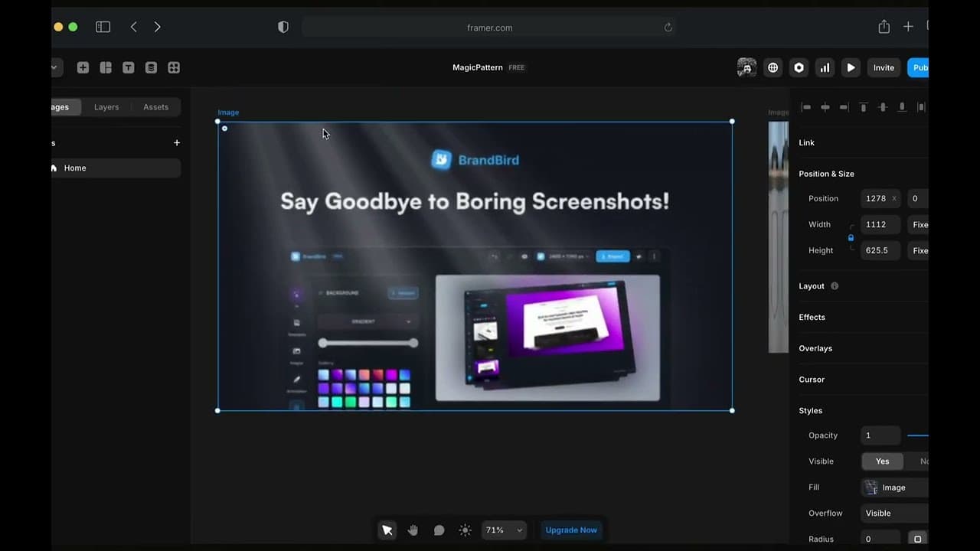Edit the Position X field 1278
This screenshot has height=551, width=980.
(x=880, y=198)
